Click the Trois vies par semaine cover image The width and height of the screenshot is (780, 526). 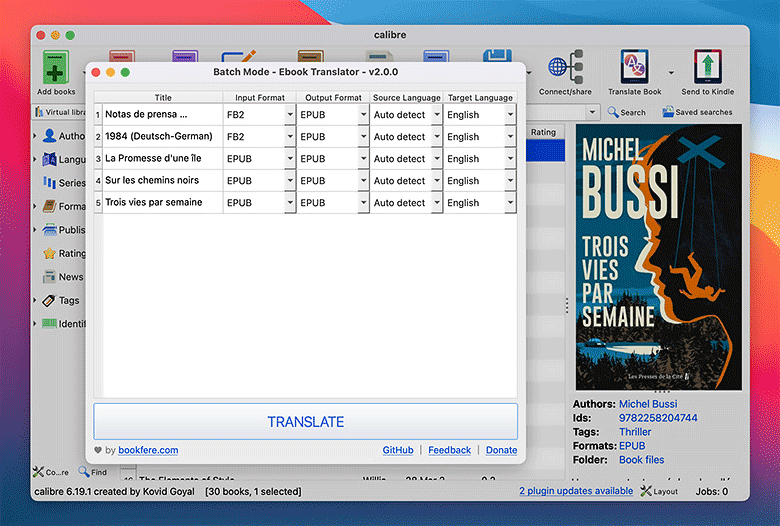pos(659,257)
